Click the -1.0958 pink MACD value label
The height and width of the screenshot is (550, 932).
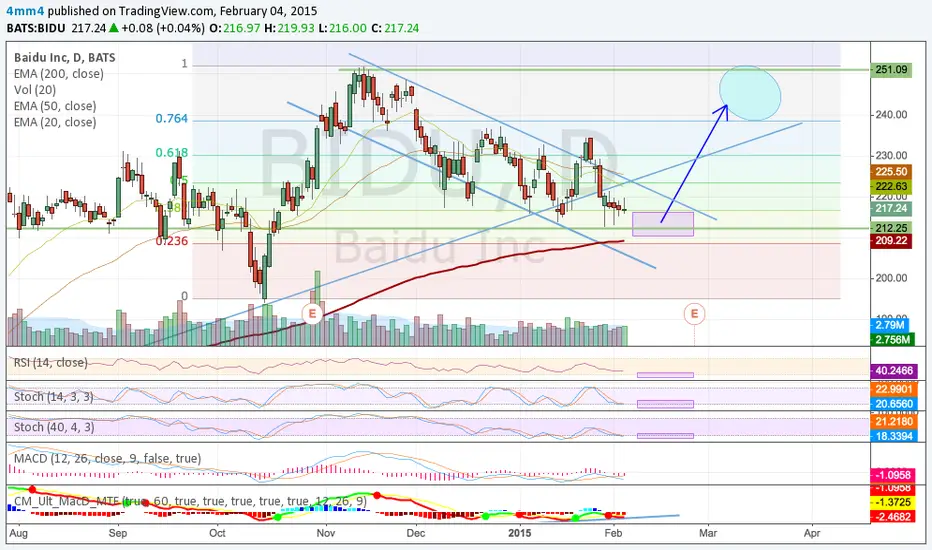[x=893, y=474]
